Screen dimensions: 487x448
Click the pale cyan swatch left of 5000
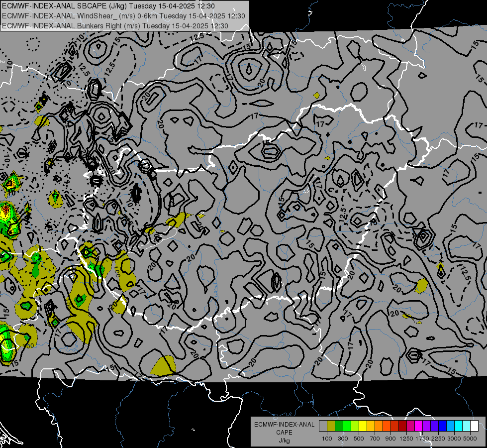(467, 426)
